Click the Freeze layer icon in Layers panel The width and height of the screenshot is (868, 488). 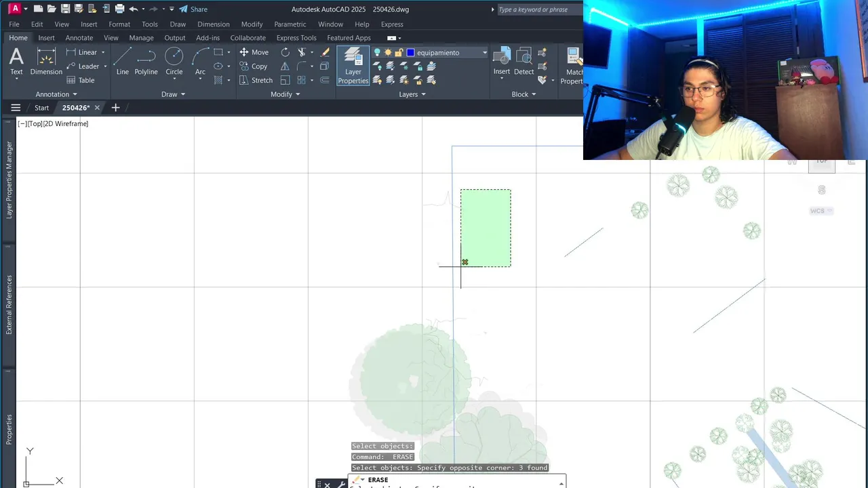(404, 66)
